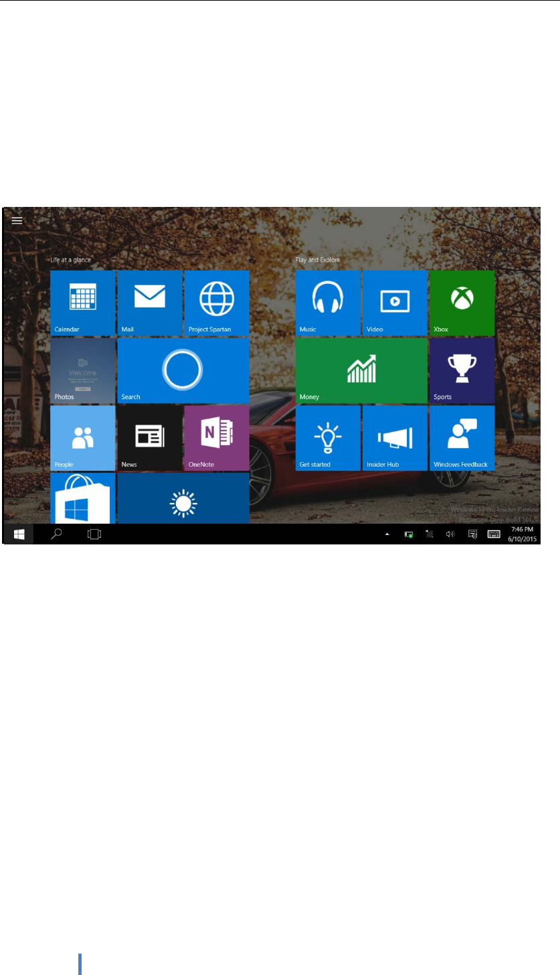Launch the Project Spartan browser tile
The height and width of the screenshot is (975, 560).
point(217,303)
